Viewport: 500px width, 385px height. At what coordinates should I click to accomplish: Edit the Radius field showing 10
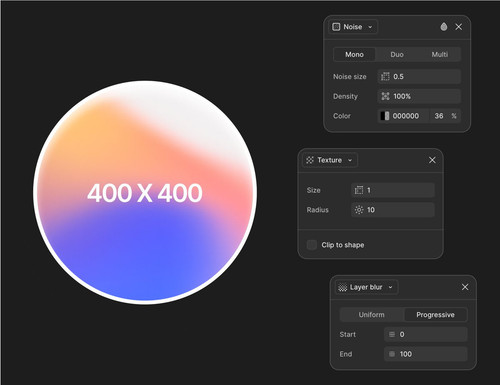(393, 210)
